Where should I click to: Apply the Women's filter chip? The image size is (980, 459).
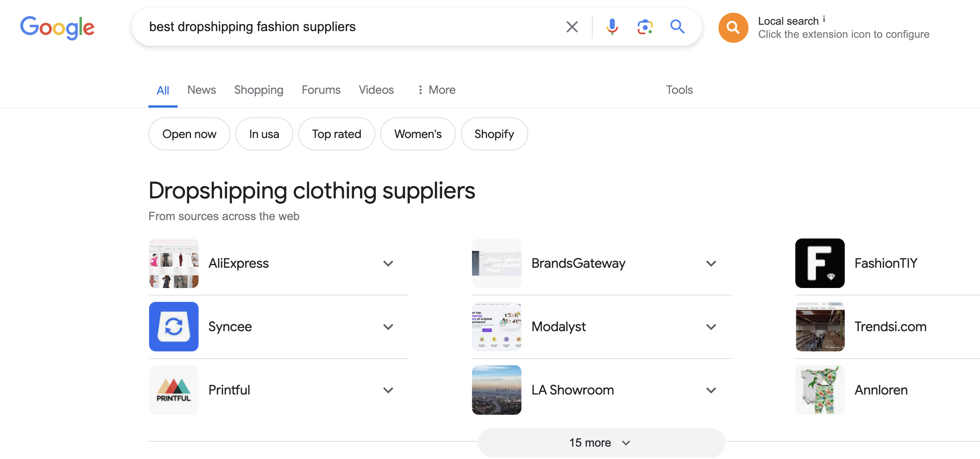coord(418,134)
